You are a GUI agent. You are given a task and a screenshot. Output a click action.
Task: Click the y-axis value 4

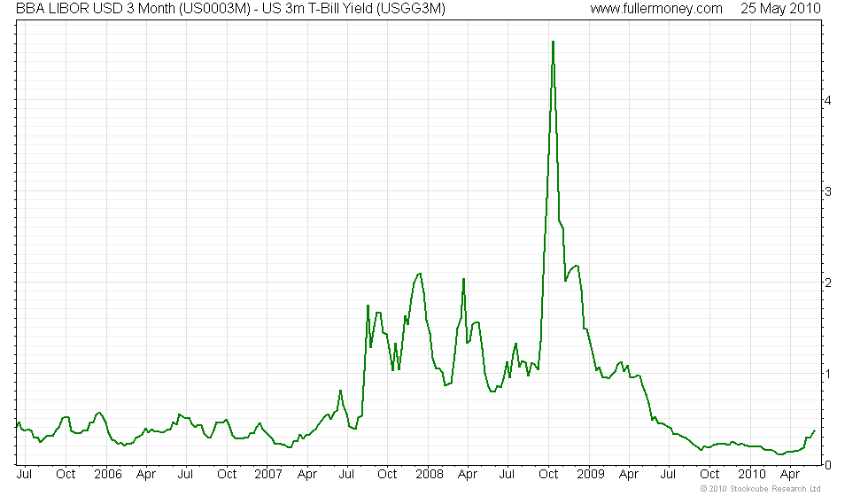pos(828,100)
